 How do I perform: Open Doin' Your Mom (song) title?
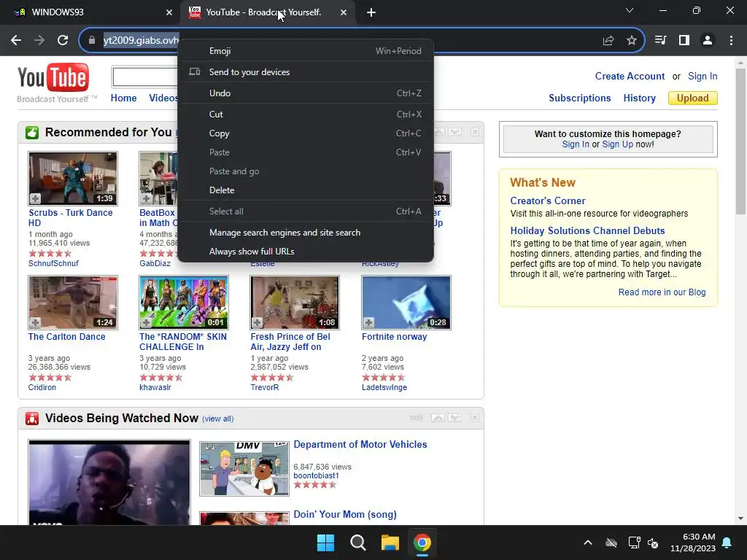tap(345, 514)
